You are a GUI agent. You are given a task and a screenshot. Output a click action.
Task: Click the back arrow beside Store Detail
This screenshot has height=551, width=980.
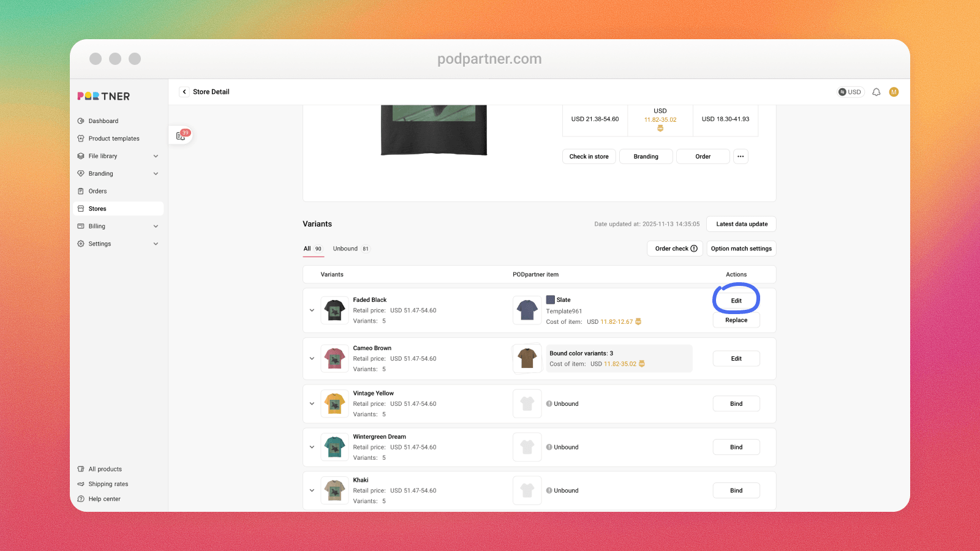[184, 92]
